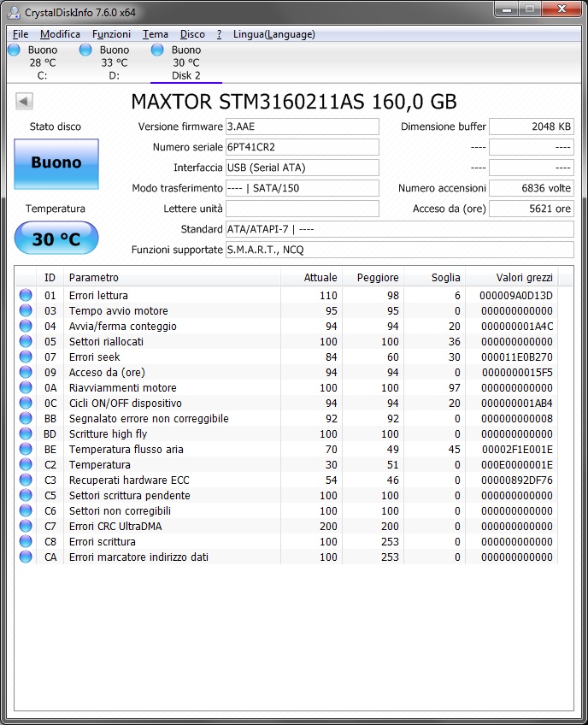Click the Buono health status button
588x725 pixels.
(x=56, y=162)
